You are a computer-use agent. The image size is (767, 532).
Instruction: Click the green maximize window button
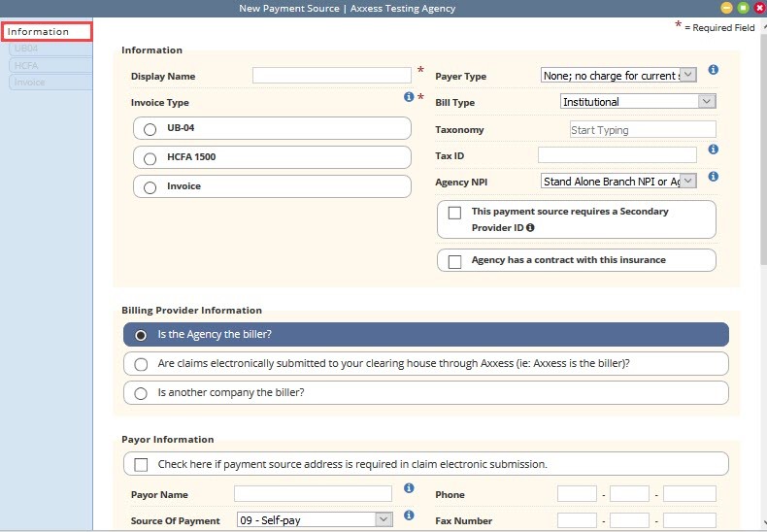click(743, 8)
